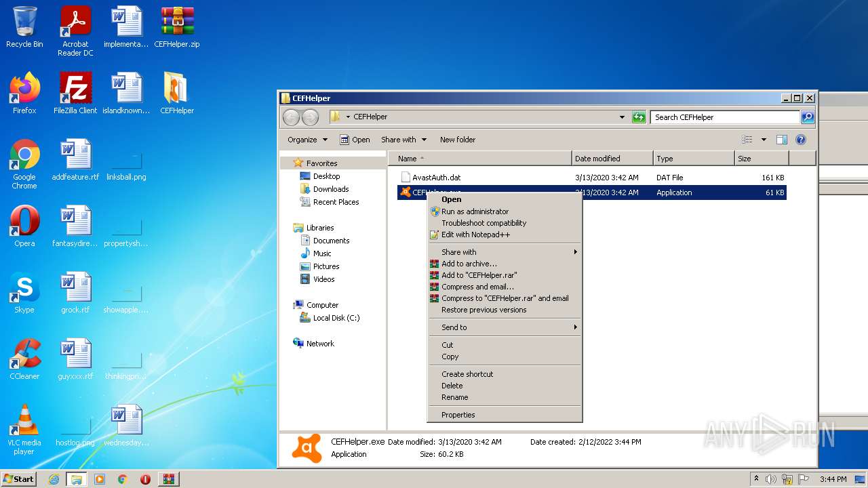
Task: Click the Explorer Forward navigation button
Action: click(310, 117)
